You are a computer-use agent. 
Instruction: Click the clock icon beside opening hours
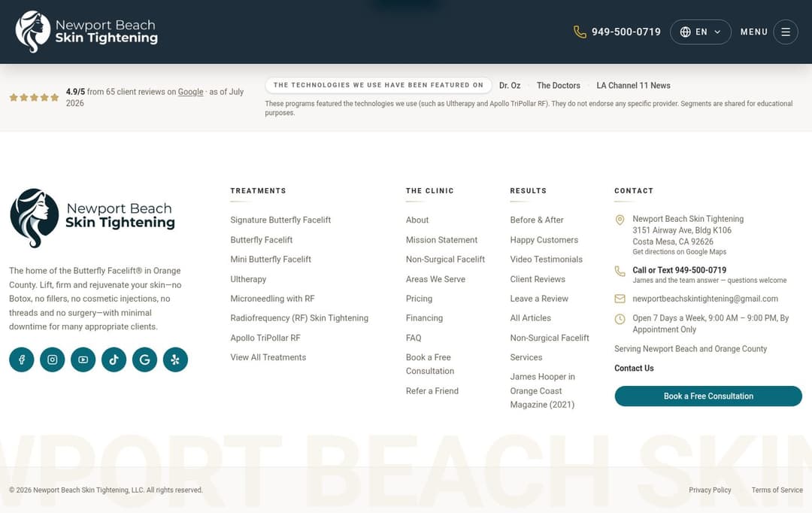click(x=620, y=319)
